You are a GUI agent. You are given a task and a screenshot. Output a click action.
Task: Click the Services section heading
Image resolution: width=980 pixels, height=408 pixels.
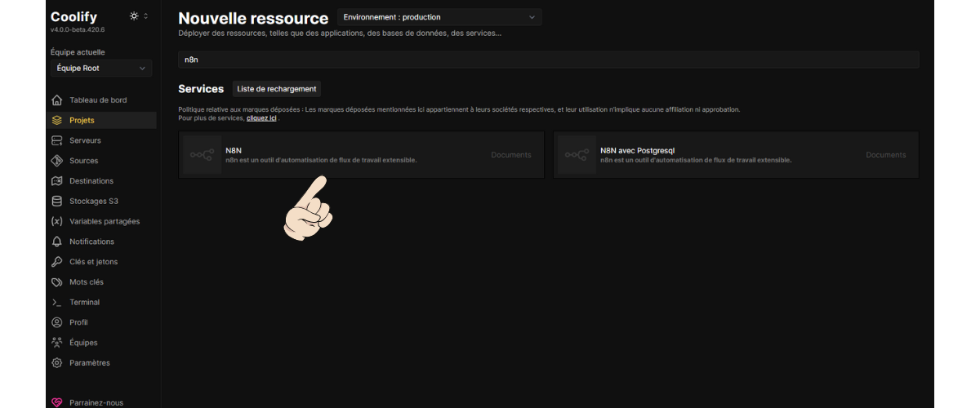click(201, 89)
